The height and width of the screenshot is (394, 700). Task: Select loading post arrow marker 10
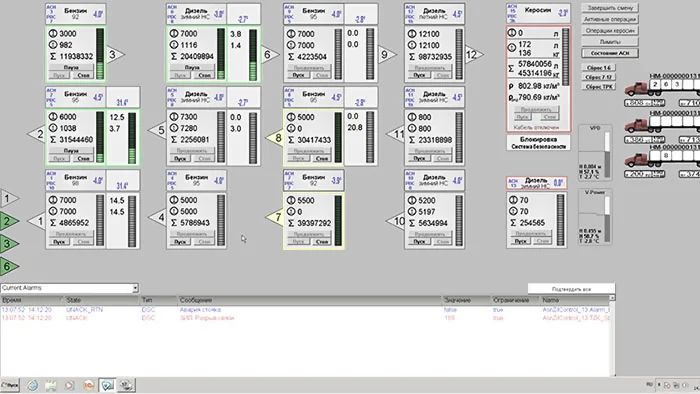click(396, 220)
